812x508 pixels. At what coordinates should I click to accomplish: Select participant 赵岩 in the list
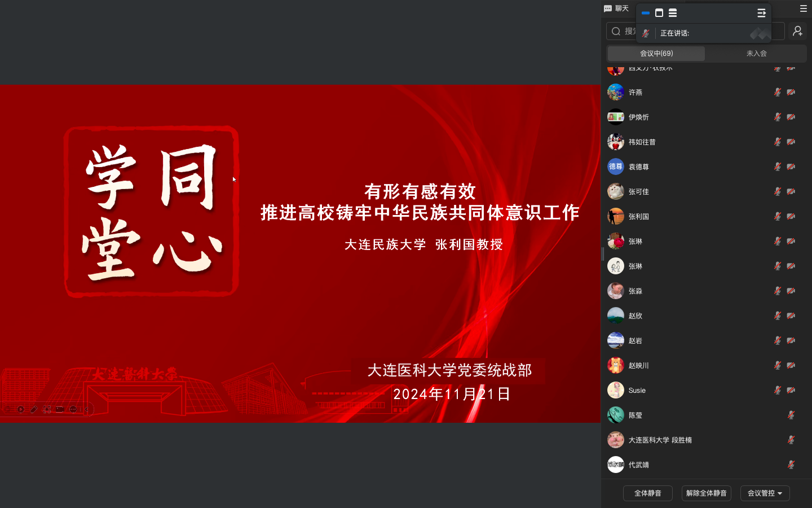click(x=706, y=340)
